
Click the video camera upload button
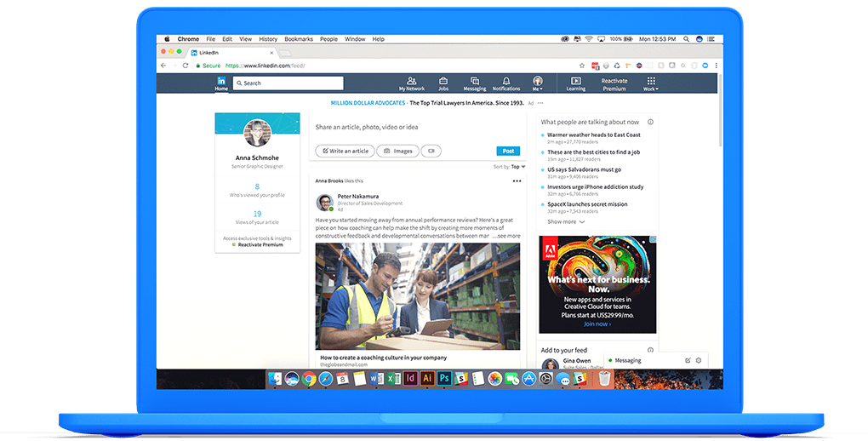click(x=431, y=151)
